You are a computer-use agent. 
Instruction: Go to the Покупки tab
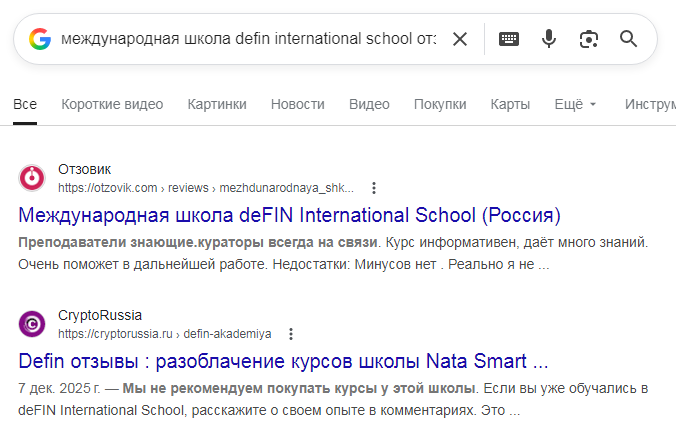coord(440,104)
